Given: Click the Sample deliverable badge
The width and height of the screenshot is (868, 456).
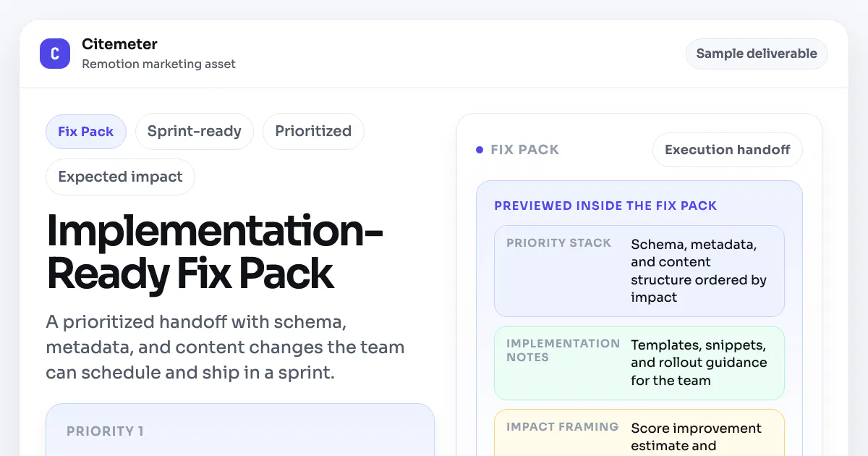Looking at the screenshot, I should pyautogui.click(x=757, y=54).
